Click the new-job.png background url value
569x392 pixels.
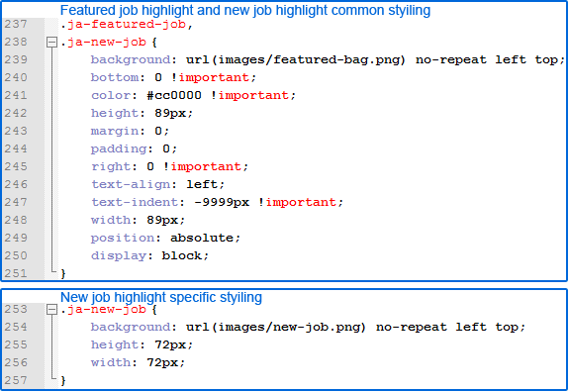coord(276,328)
